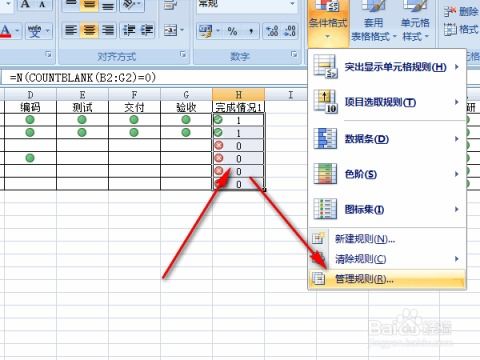
Task: Click the 编码 header cell
Action: [x=30, y=107]
